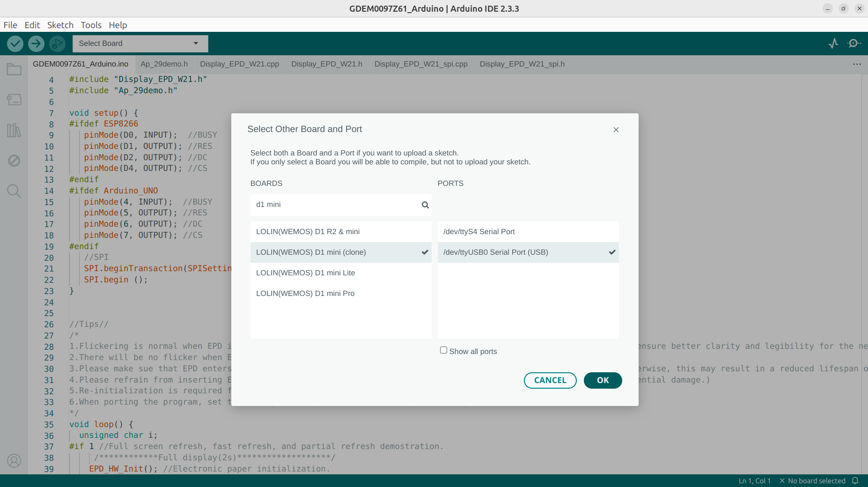This screenshot has width=868, height=487.
Task: Open the Sketchbook folder sidebar icon
Action: tap(14, 69)
